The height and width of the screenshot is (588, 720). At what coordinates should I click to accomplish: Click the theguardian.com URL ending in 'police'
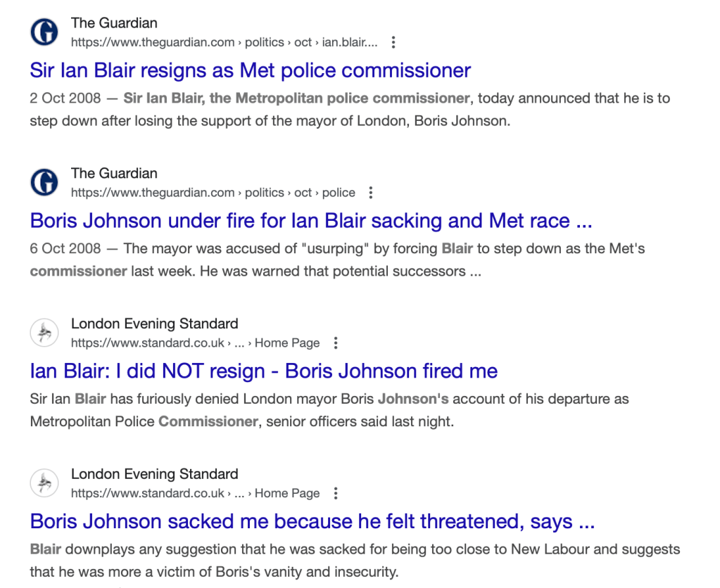(x=213, y=193)
